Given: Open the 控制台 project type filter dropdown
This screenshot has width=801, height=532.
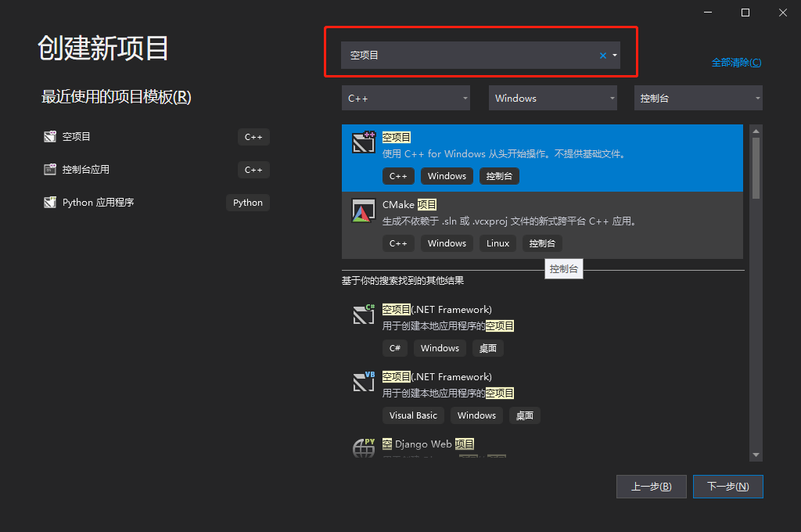Looking at the screenshot, I should click(x=699, y=98).
